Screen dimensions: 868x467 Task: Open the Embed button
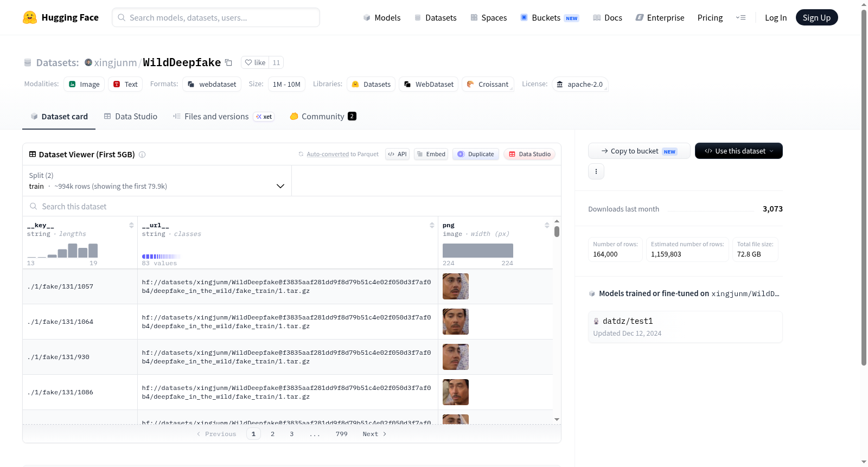[431, 154]
